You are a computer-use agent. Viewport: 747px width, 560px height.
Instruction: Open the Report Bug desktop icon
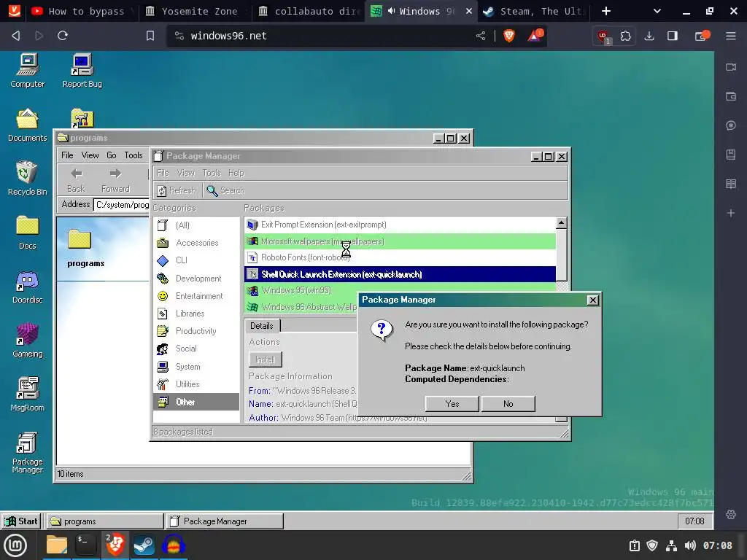point(82,71)
